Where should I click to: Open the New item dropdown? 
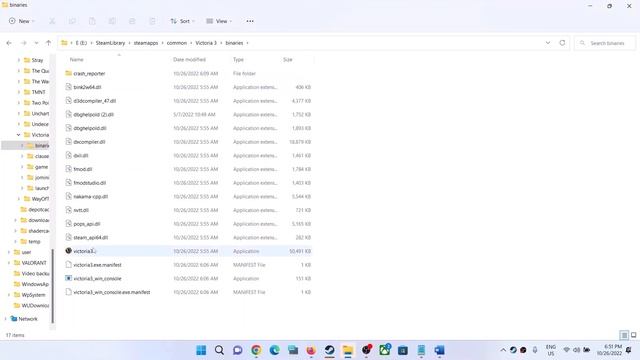click(x=22, y=21)
